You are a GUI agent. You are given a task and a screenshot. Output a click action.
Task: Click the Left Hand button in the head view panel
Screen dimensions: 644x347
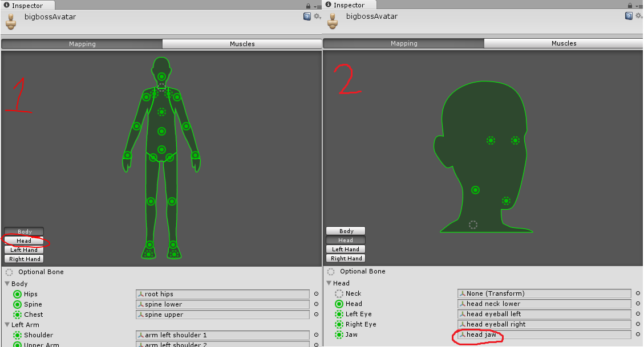[x=346, y=250]
